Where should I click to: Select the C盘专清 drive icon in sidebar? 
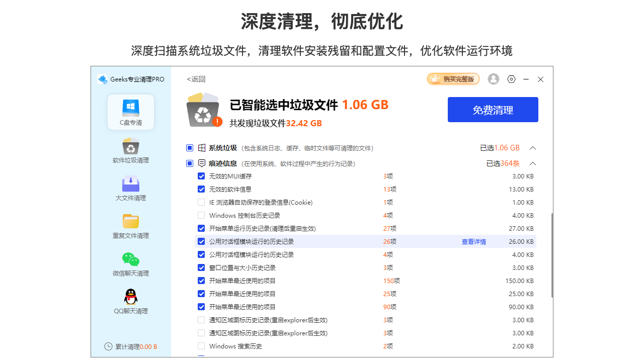pyautogui.click(x=131, y=108)
